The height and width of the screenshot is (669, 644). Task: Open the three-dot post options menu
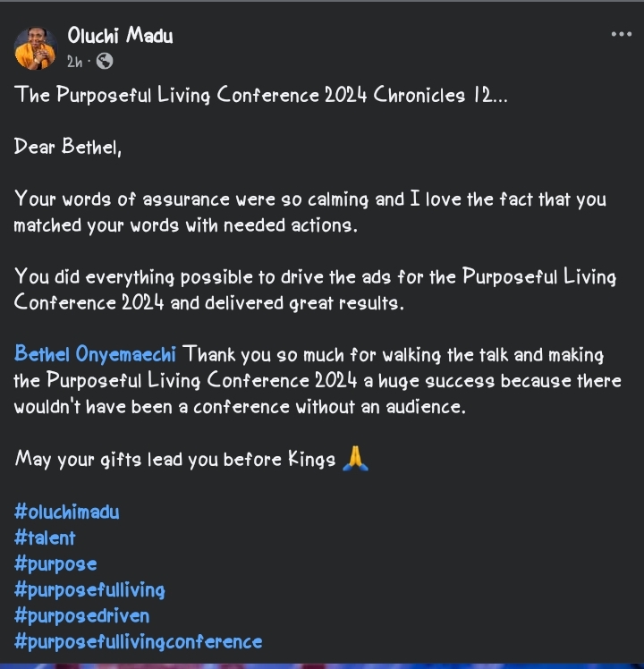pos(621,34)
